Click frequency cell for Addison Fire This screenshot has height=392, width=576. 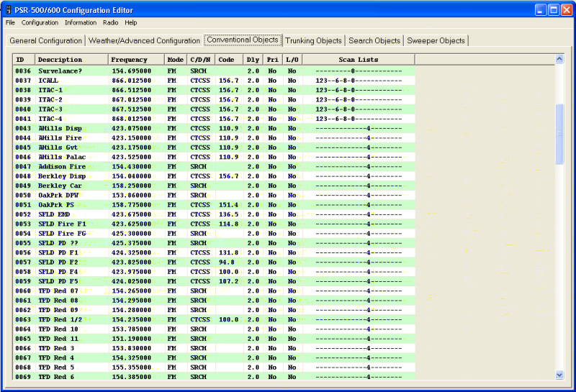(x=135, y=166)
